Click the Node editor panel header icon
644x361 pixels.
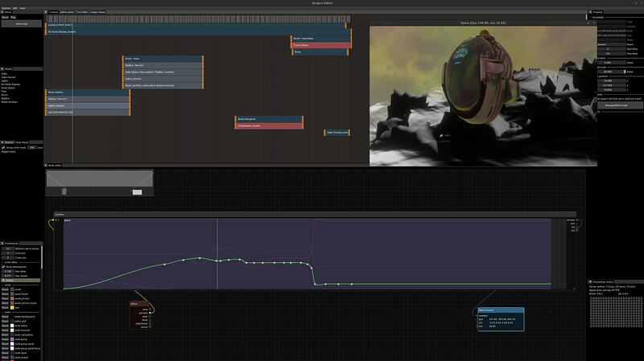coord(46,166)
